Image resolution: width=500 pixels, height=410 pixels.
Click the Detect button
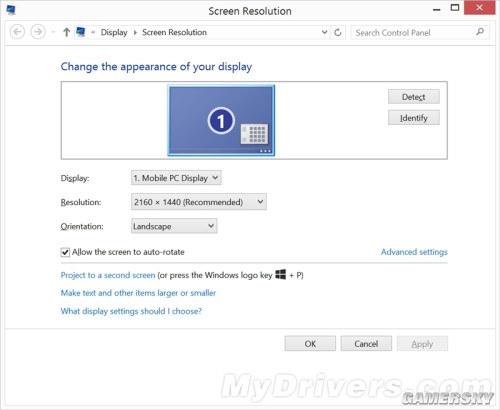[x=414, y=97]
